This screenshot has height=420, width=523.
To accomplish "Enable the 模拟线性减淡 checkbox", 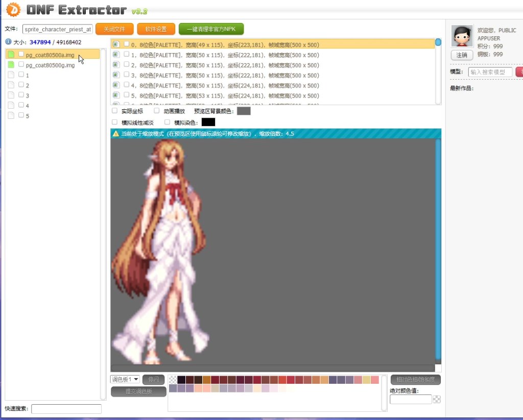I will (x=115, y=122).
